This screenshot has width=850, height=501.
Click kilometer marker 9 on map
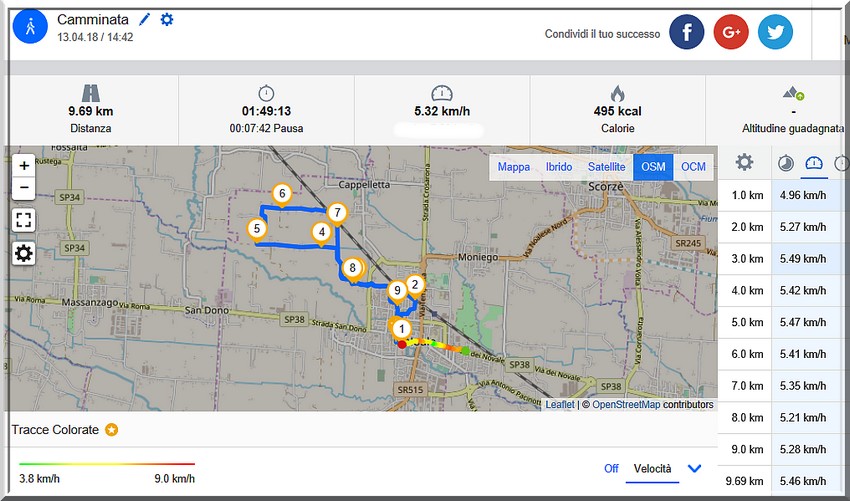click(x=397, y=291)
